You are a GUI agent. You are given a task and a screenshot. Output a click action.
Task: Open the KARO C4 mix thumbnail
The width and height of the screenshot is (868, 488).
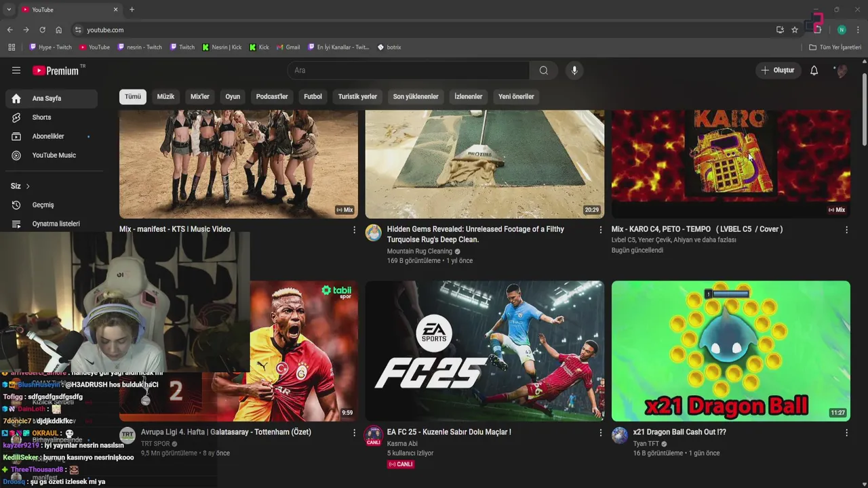tap(731, 164)
